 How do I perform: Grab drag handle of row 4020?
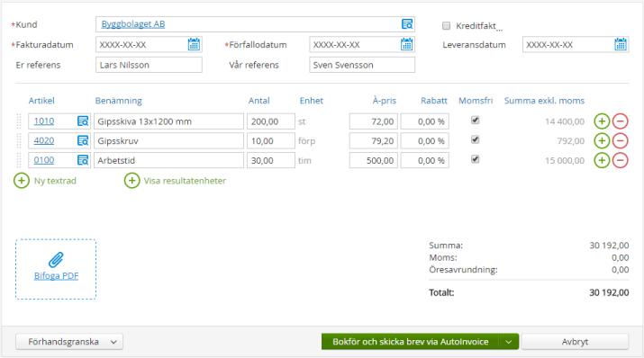tap(19, 140)
